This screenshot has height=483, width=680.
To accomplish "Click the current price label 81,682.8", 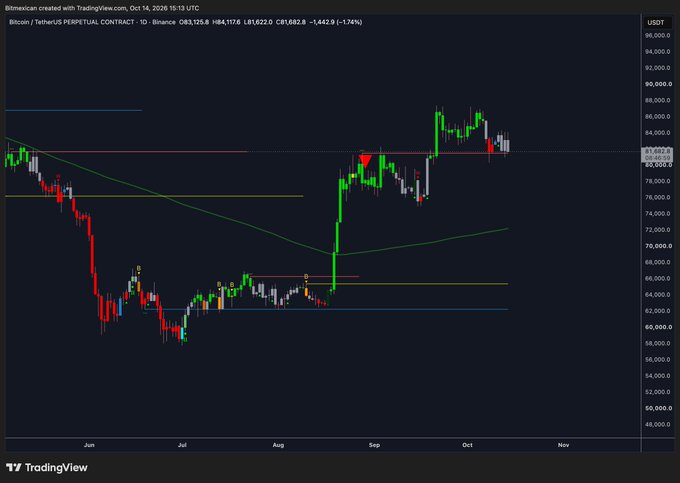I will tap(657, 151).
